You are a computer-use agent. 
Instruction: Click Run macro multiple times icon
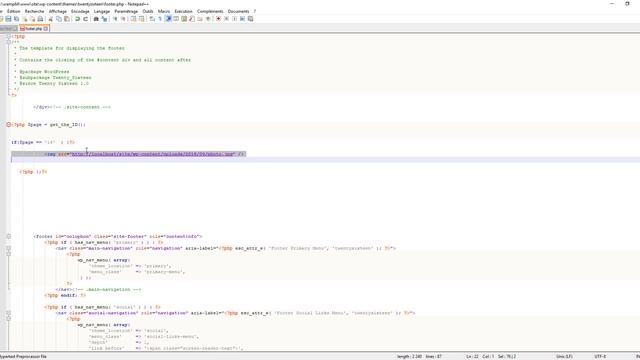242,19
